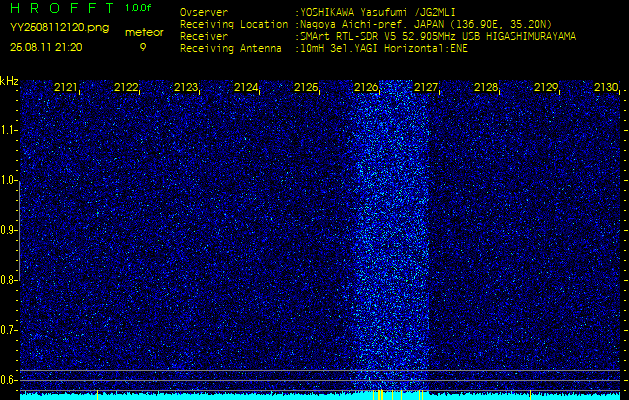Click the 2126 time axis label
Screen dimensions: 629x400
366,87
